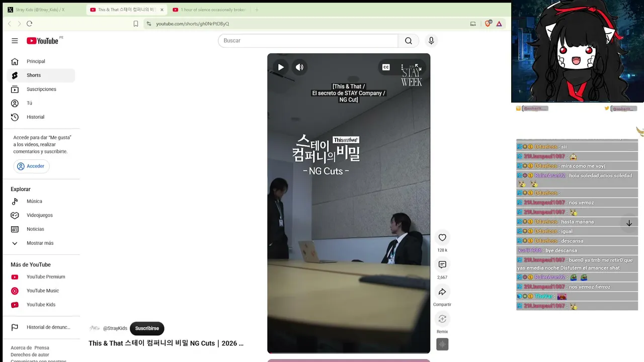Remix this Short

(442, 319)
